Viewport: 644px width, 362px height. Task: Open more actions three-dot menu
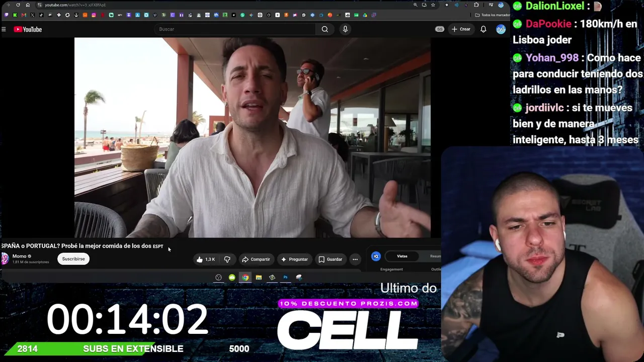click(355, 259)
